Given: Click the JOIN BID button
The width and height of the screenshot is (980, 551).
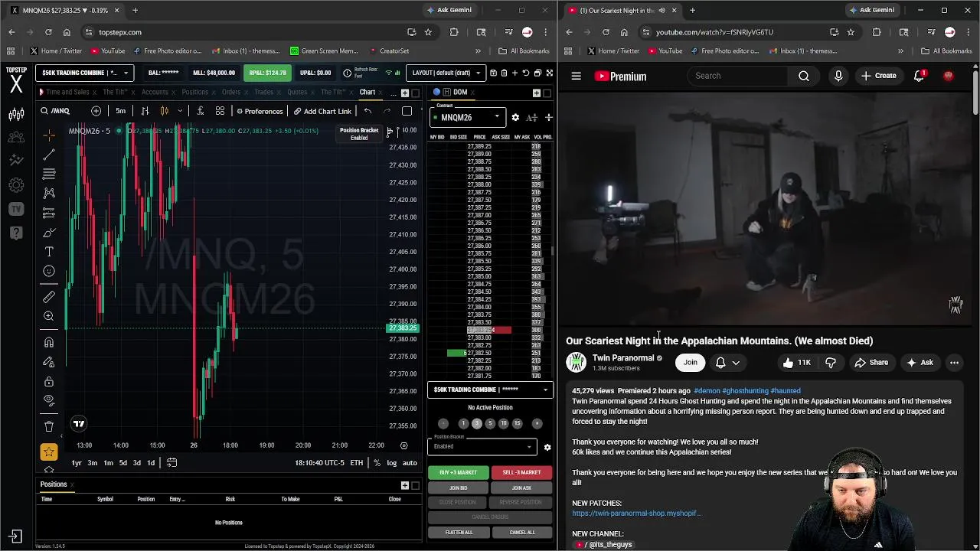Looking at the screenshot, I should (x=458, y=487).
